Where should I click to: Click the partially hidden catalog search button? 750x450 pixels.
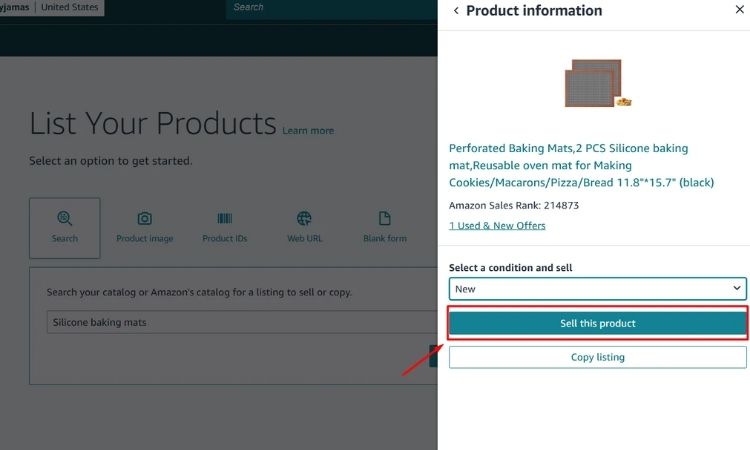[433, 357]
